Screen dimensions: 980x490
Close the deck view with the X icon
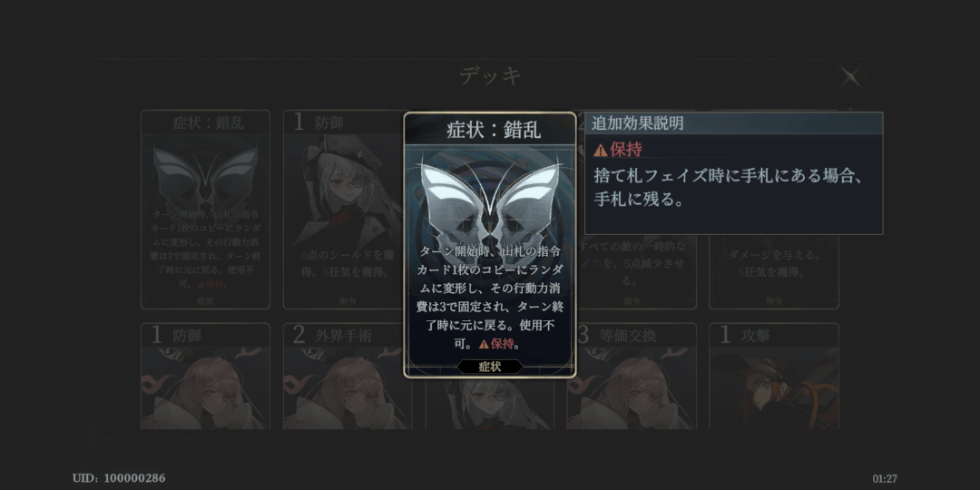pyautogui.click(x=850, y=77)
